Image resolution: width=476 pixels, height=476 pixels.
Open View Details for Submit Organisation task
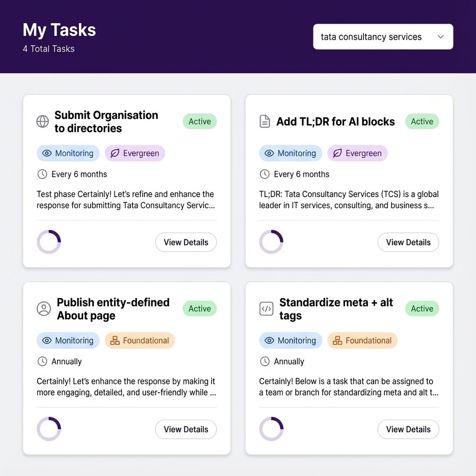pos(186,242)
